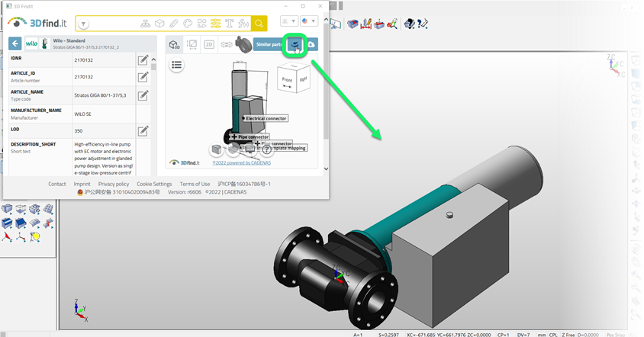This screenshot has height=337, width=644.
Task: Open the viewer list menu button
Action: click(x=176, y=65)
